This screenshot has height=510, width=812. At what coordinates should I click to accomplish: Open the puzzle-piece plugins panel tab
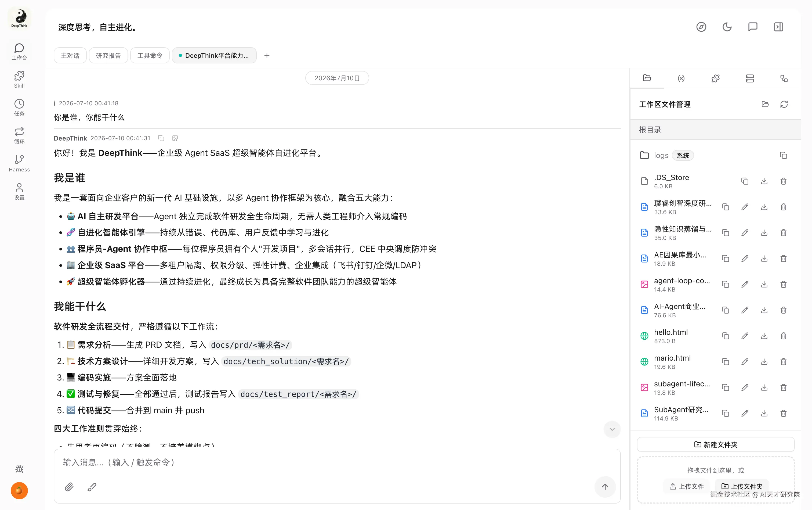(x=716, y=78)
